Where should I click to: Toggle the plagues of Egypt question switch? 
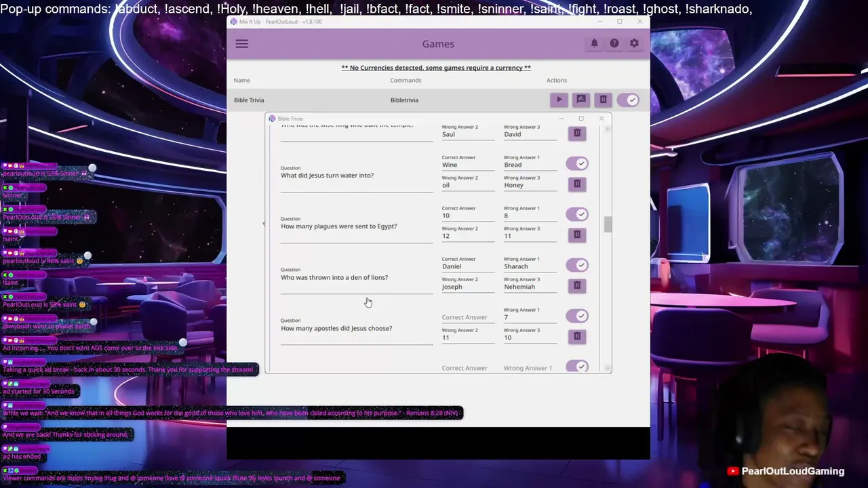pos(577,214)
